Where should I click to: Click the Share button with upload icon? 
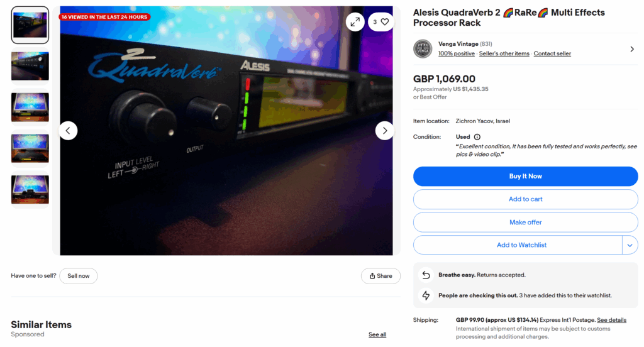tap(380, 276)
